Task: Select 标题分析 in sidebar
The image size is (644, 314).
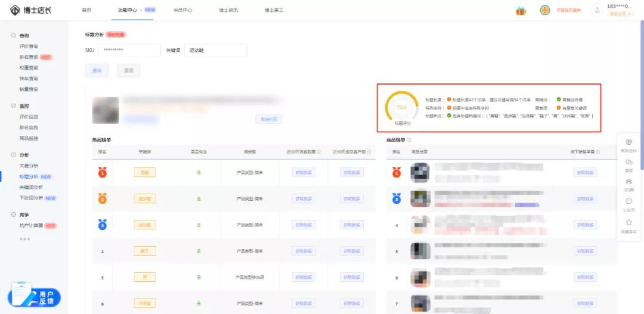Action: coord(29,176)
